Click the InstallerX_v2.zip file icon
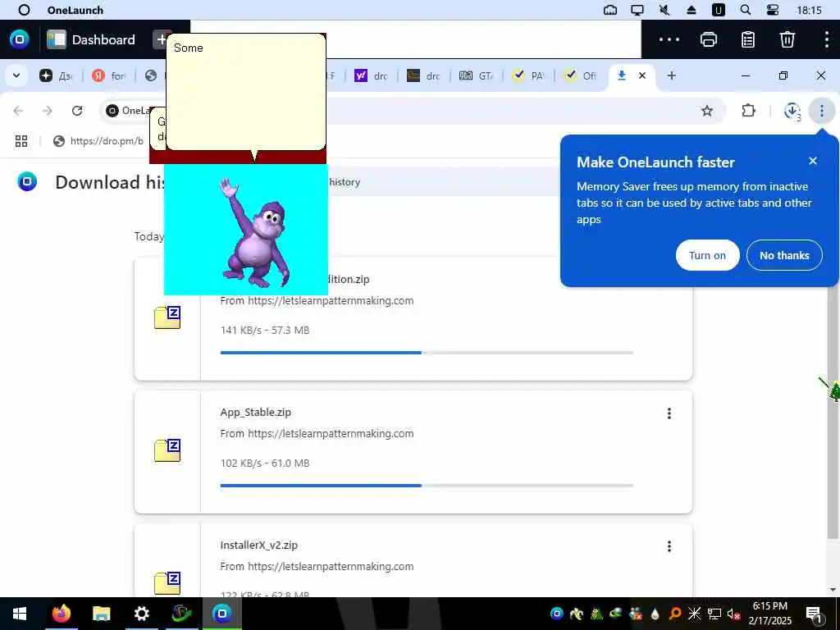This screenshot has height=630, width=840. (x=167, y=583)
